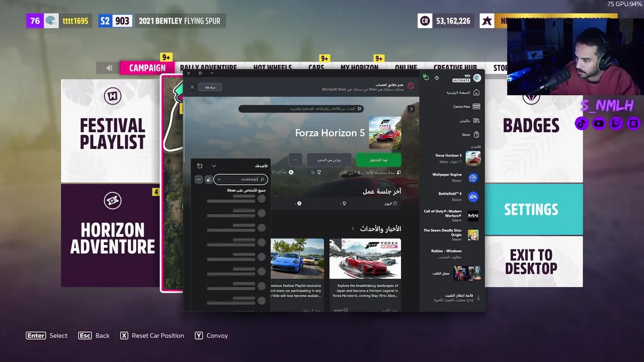Select Roblox - Windows entry
This screenshot has height=362, width=644.
pos(446,253)
